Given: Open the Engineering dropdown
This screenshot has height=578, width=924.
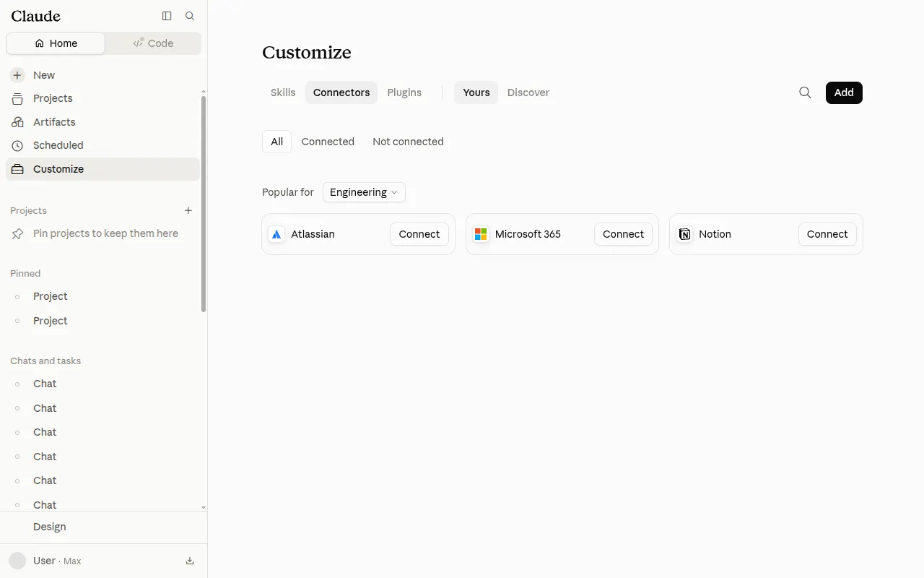Looking at the screenshot, I should click(364, 192).
